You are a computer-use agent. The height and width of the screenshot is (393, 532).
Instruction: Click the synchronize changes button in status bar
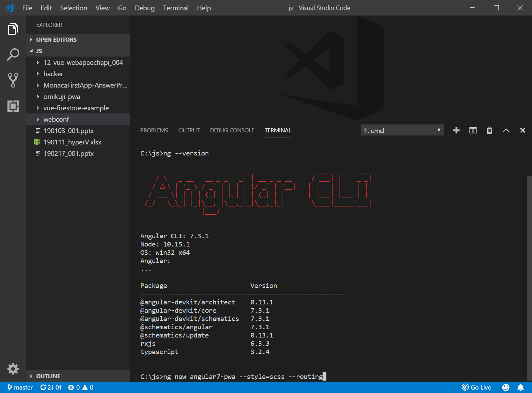[x=51, y=387]
